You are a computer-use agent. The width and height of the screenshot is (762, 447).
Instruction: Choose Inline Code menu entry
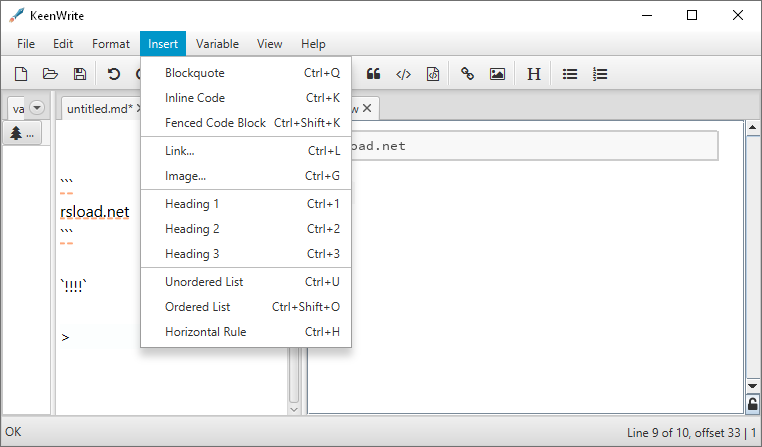(246, 98)
